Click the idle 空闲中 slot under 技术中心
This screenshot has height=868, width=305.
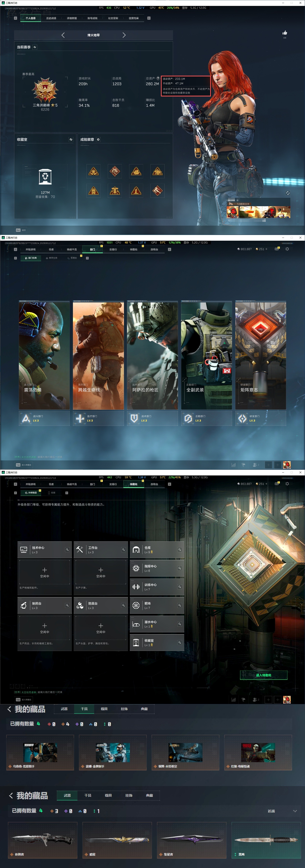pyautogui.click(x=45, y=572)
